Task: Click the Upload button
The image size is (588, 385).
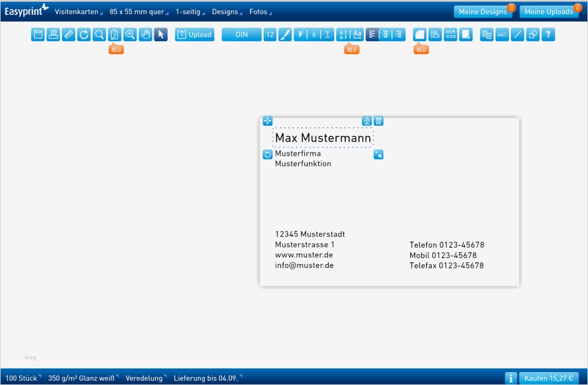Action: click(x=195, y=34)
